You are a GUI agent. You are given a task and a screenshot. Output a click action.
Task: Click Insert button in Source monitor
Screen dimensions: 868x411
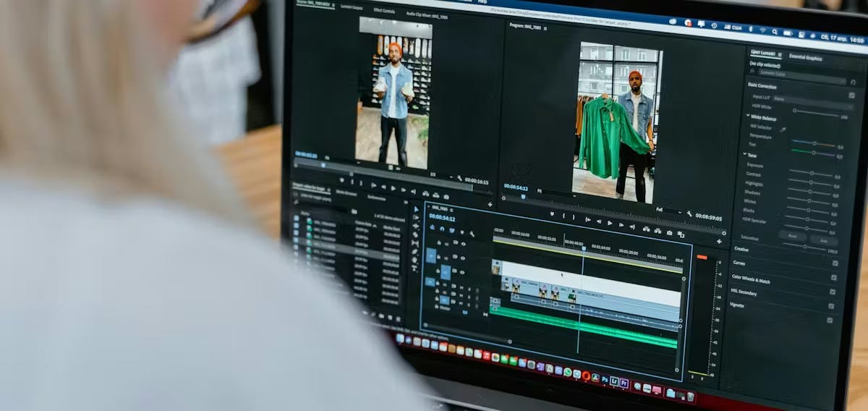coord(426,193)
